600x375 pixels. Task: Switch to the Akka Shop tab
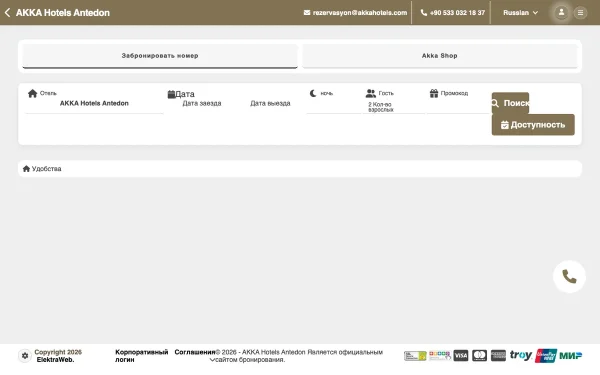[440, 56]
